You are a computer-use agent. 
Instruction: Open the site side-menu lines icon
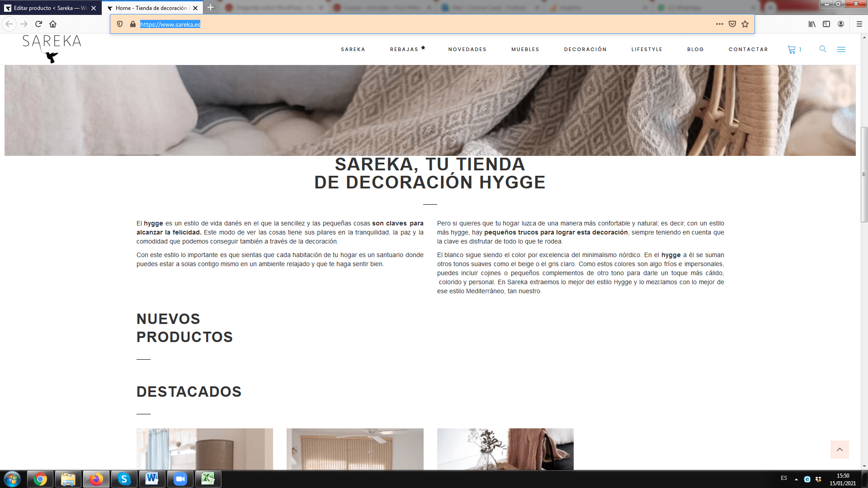click(x=841, y=49)
